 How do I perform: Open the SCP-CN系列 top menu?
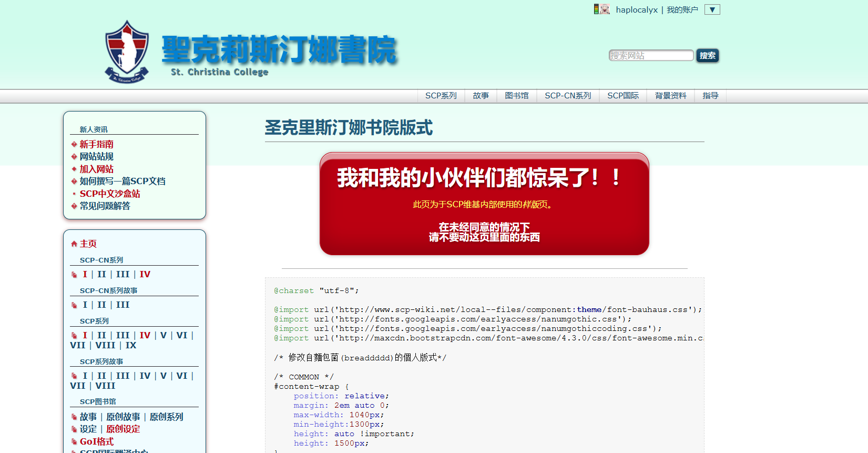pos(568,96)
